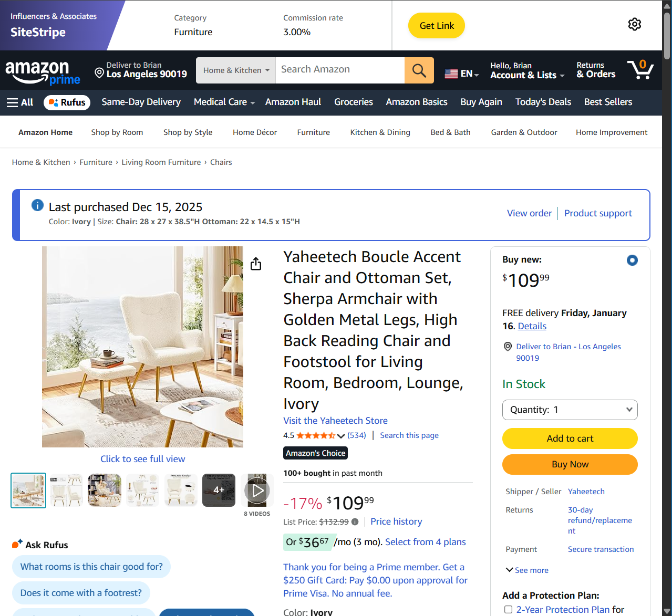Click the List Price info icon
This screenshot has width=672, height=616.
(355, 521)
